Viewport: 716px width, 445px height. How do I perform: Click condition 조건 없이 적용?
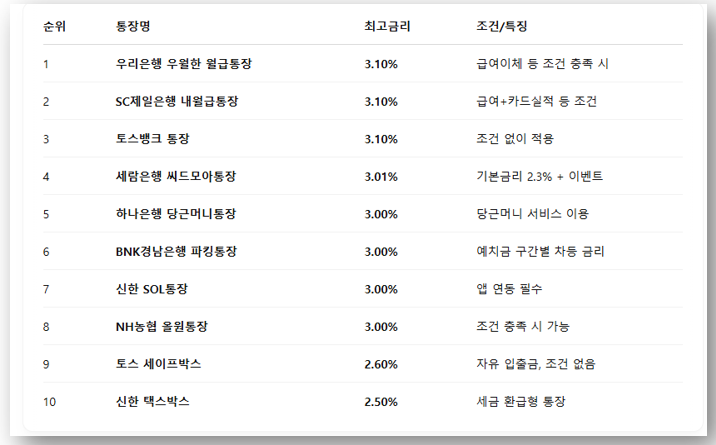tap(515, 139)
